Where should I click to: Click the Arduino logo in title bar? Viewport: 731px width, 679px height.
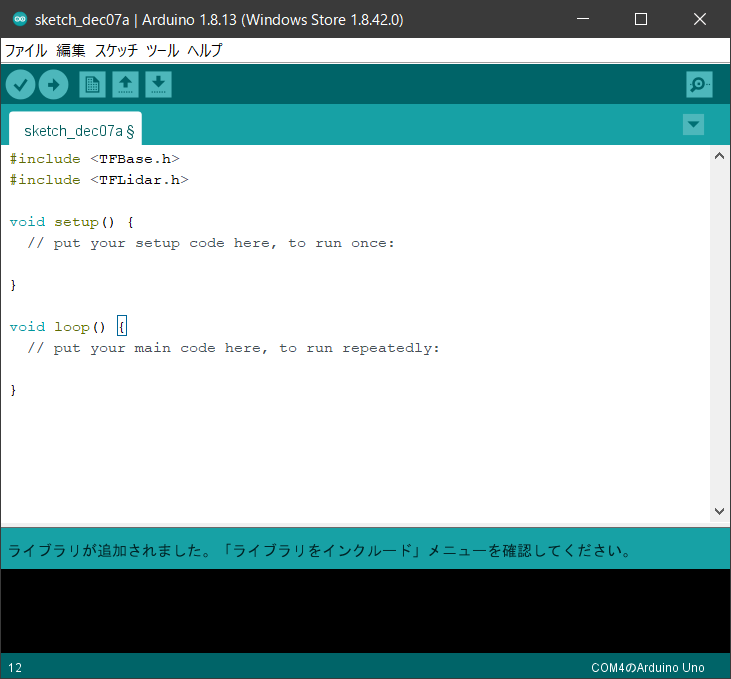click(20, 19)
